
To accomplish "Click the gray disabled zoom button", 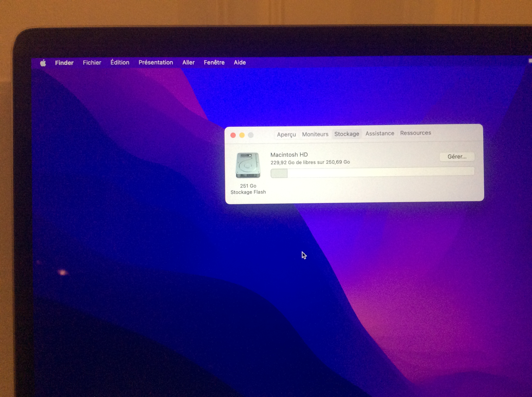I will click(251, 135).
